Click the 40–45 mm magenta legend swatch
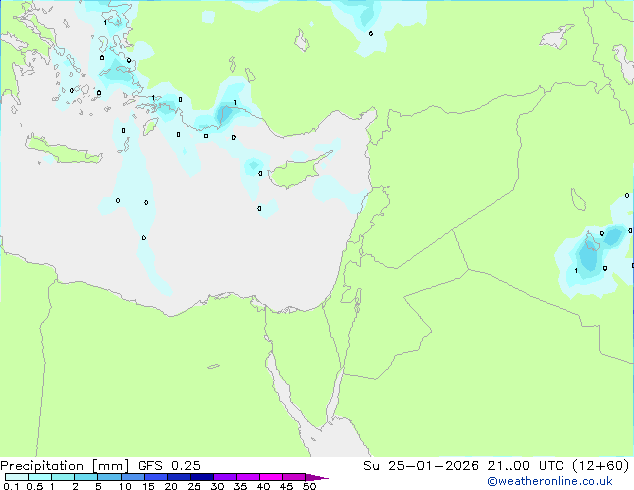This screenshot has height=490, width=634. pos(271,477)
